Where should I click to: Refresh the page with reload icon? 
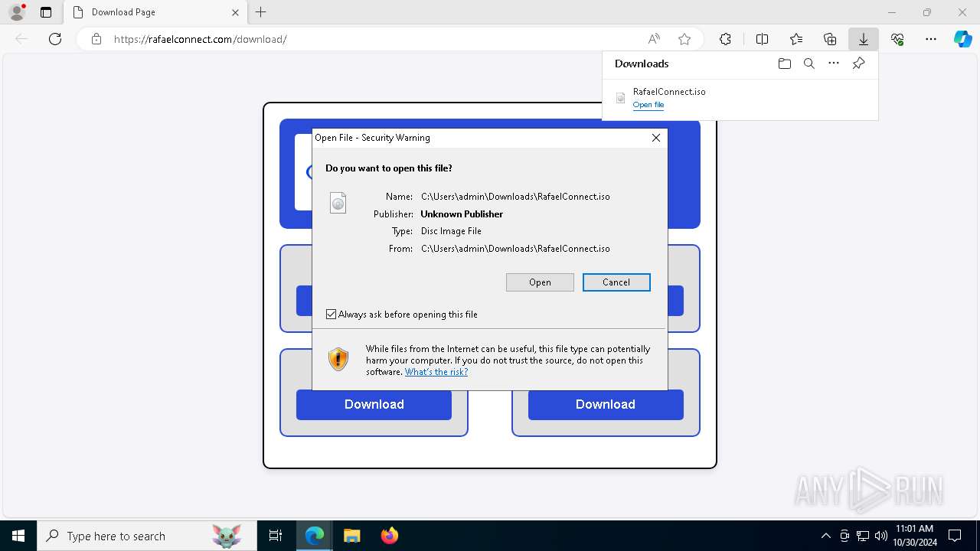pos(55,39)
